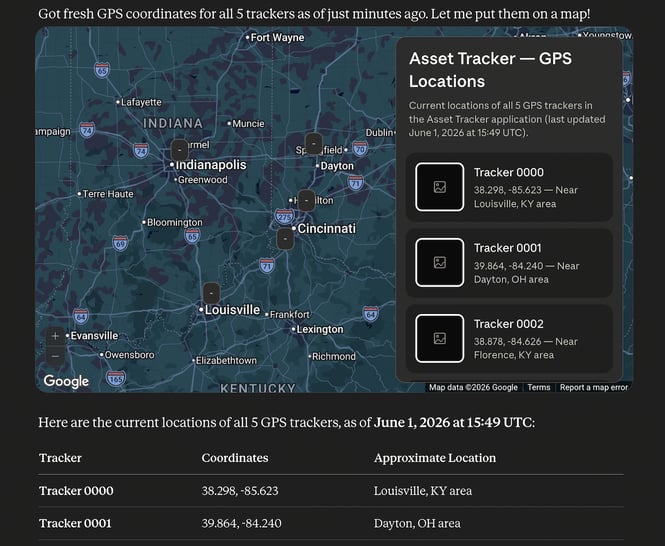Select the Tracker 0002 card thumbnail
This screenshot has height=546, width=665.
439,338
